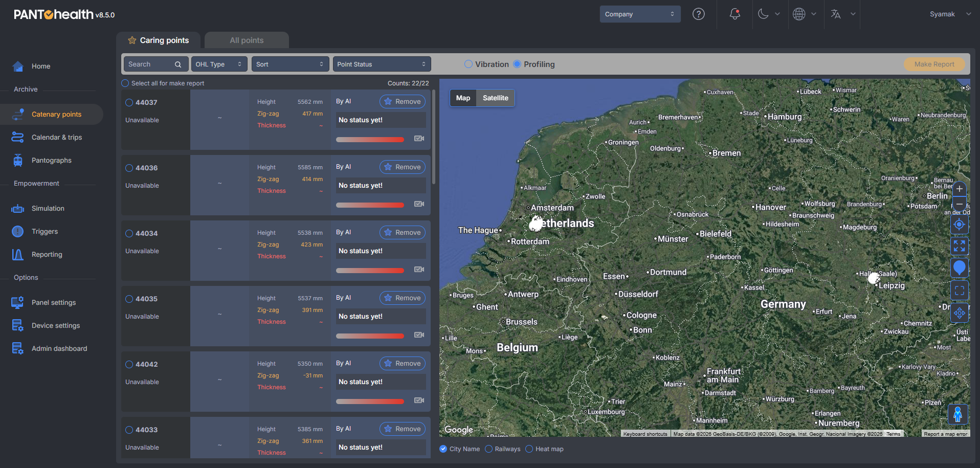The width and height of the screenshot is (980, 468).
Task: Select the Vibration radio option
Action: 469,64
